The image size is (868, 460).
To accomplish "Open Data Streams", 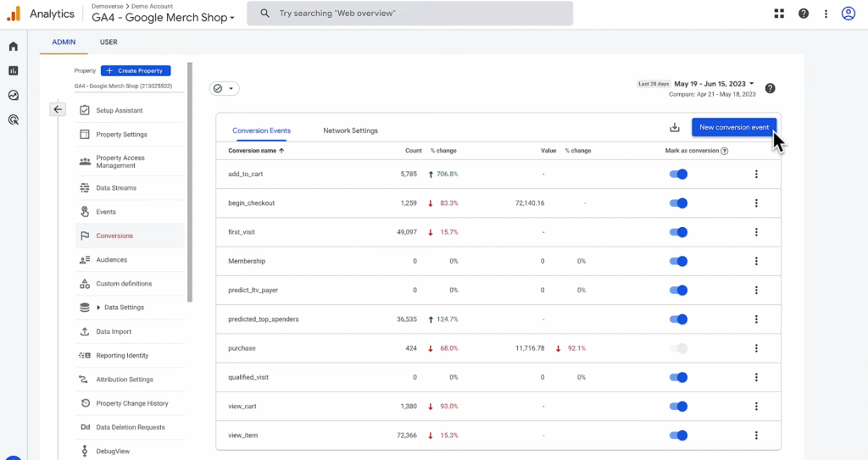I will [130, 188].
